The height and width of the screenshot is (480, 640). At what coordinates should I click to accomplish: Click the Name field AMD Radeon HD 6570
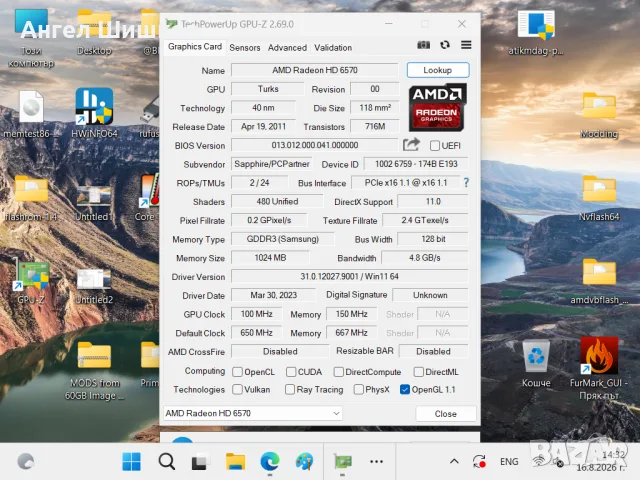[314, 70]
